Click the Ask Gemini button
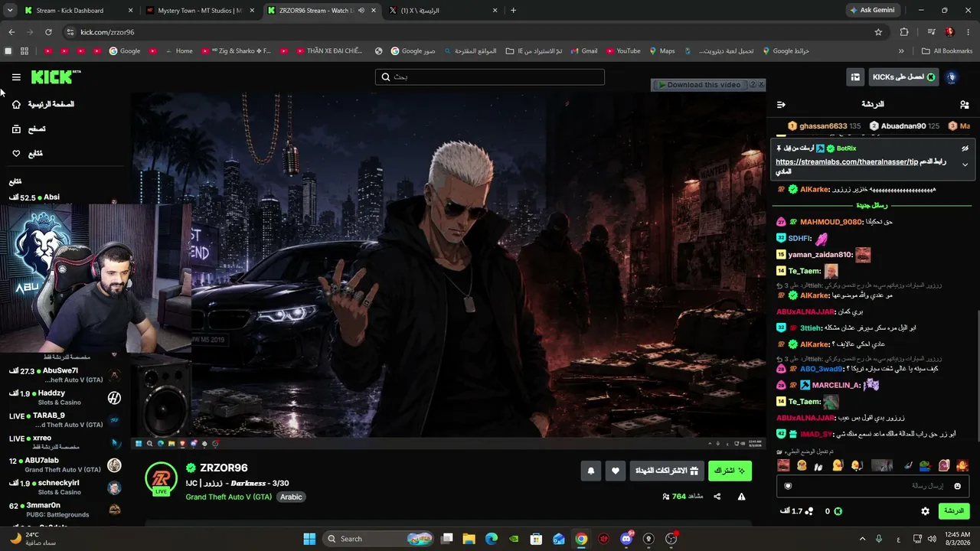 (871, 11)
